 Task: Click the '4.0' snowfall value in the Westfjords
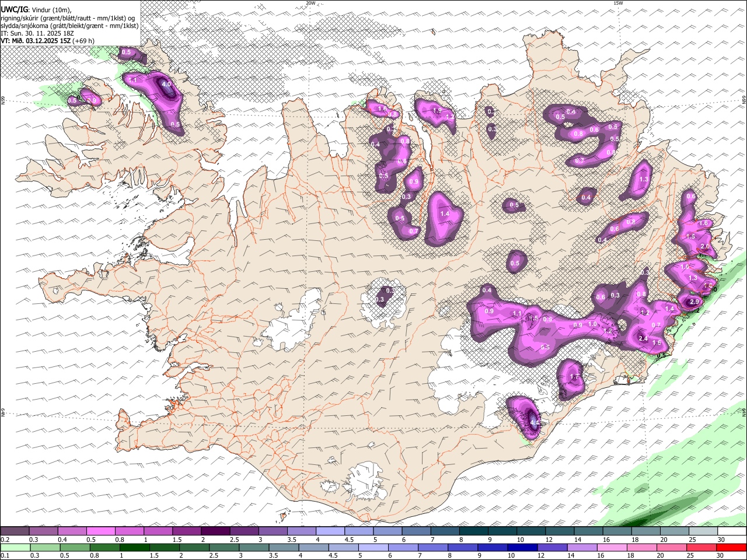[x=166, y=84]
